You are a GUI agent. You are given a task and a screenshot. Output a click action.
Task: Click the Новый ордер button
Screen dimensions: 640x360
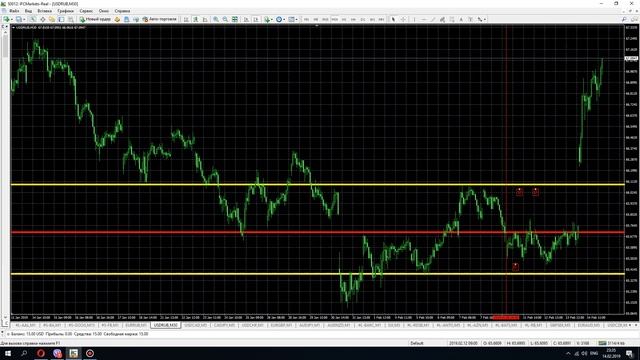click(95, 19)
